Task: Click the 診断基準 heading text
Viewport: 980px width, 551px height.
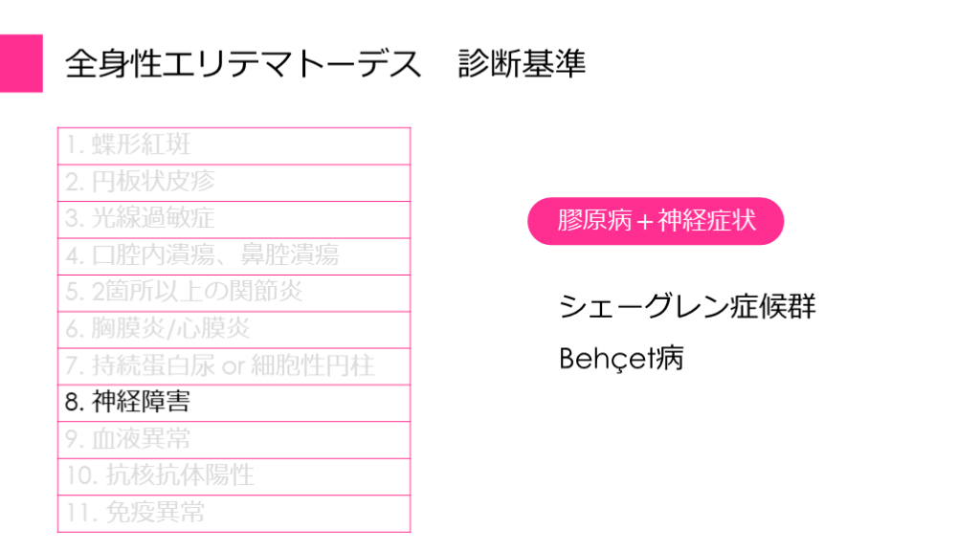Action: click(522, 64)
